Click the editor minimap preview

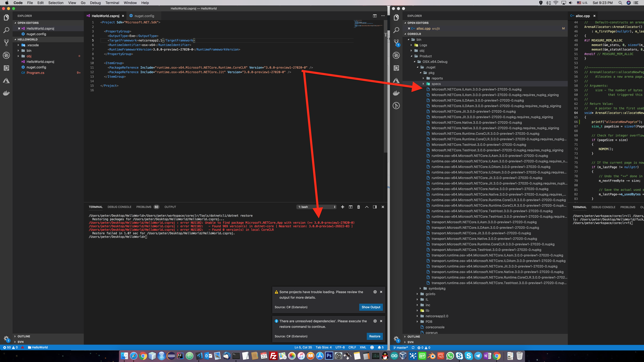pos(368,24)
